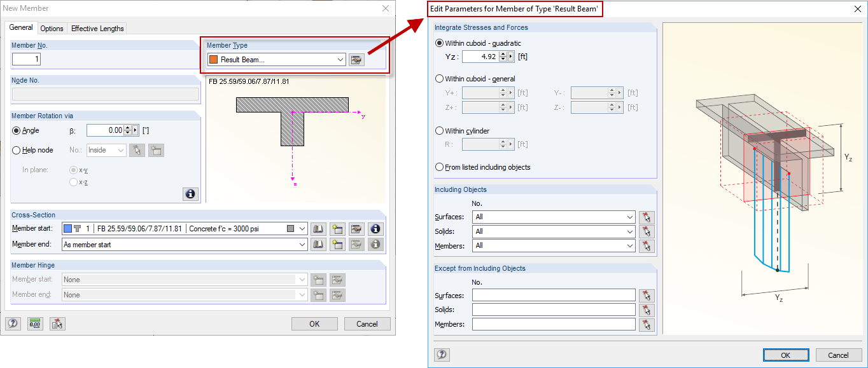The height and width of the screenshot is (368, 868).
Task: Click Member No. input field
Action: pyautogui.click(x=26, y=59)
